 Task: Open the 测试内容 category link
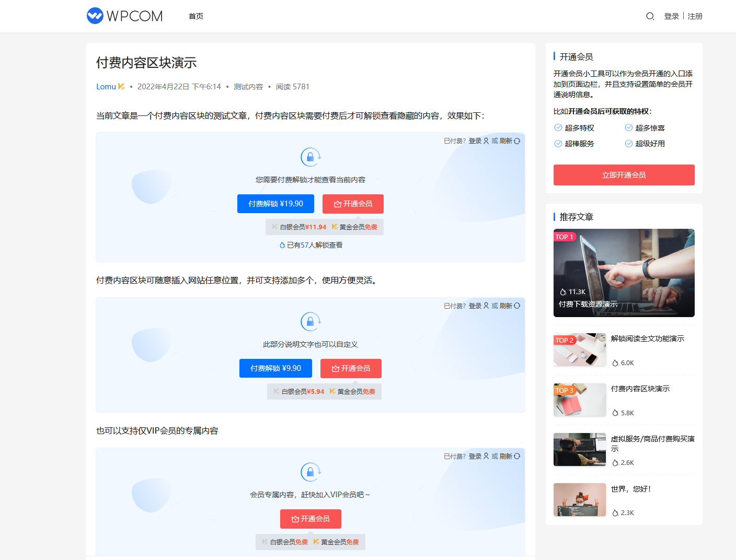[x=248, y=87]
